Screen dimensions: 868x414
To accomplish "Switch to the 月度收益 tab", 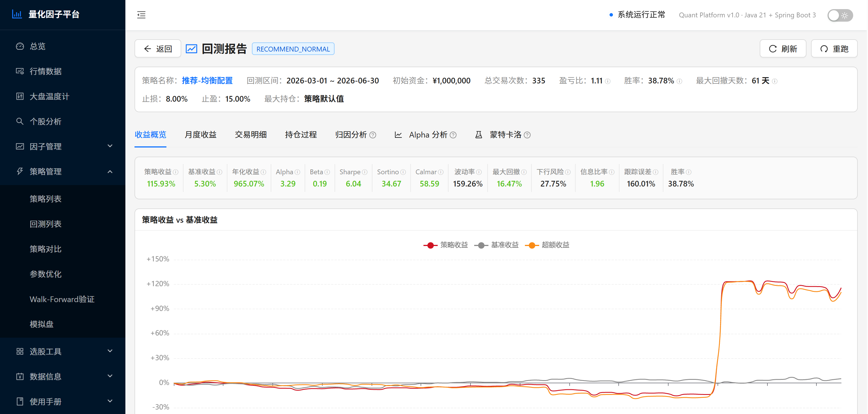I will click(201, 135).
